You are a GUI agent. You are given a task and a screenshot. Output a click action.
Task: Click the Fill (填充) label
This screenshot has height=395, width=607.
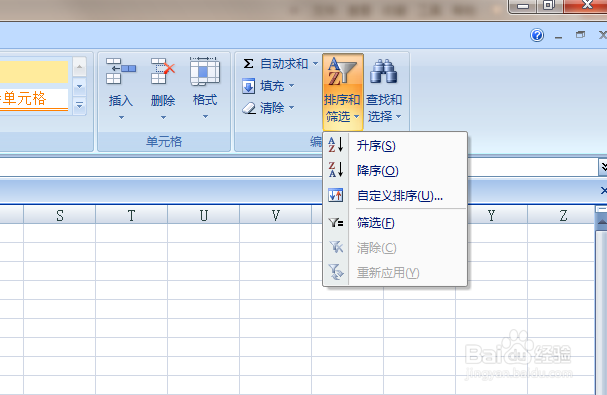coord(272,86)
